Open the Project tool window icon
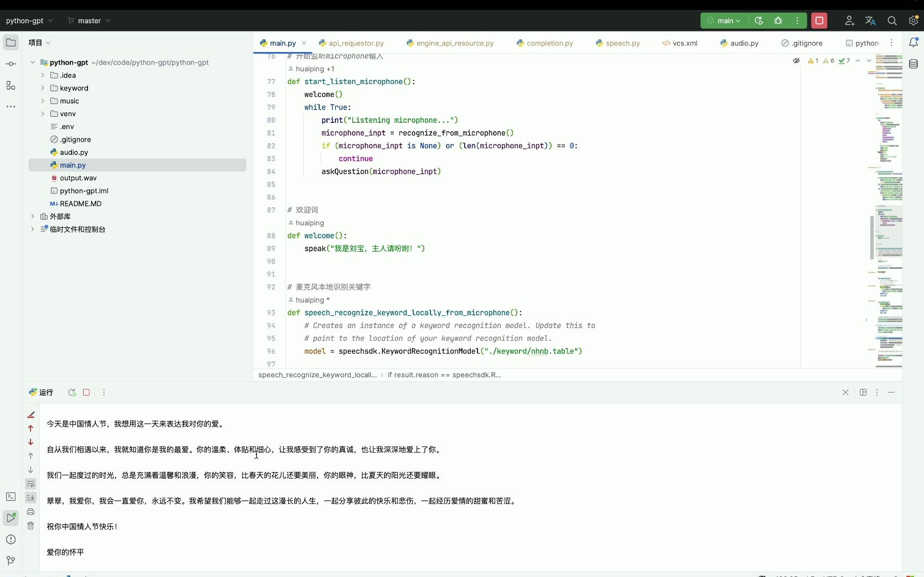The image size is (924, 577). pyautogui.click(x=11, y=43)
